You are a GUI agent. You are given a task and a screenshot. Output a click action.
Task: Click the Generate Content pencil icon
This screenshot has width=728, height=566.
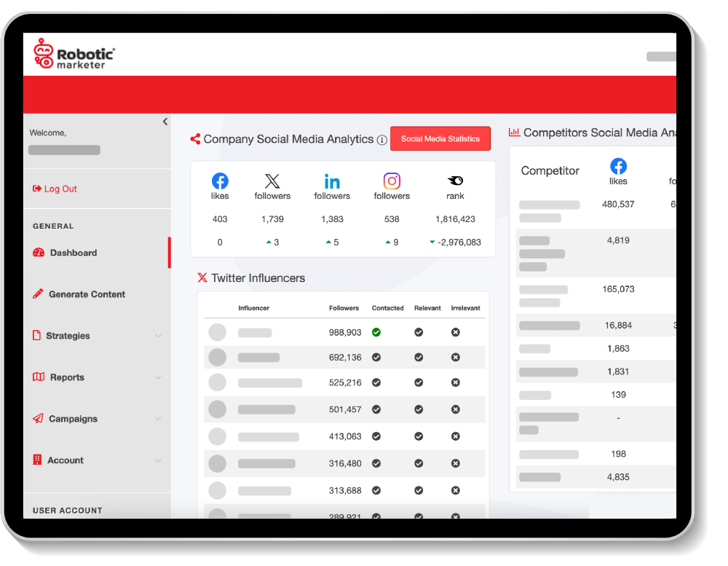point(38,294)
